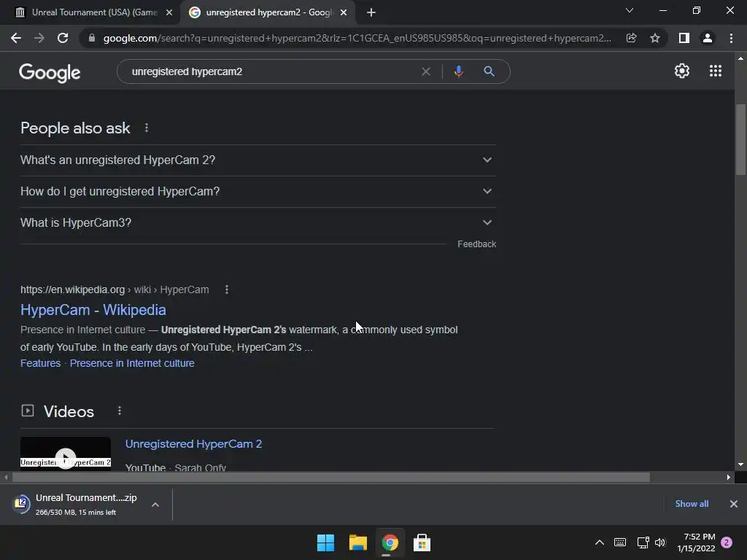Focus the browser address bar
The height and width of the screenshot is (560, 747).
point(357,38)
